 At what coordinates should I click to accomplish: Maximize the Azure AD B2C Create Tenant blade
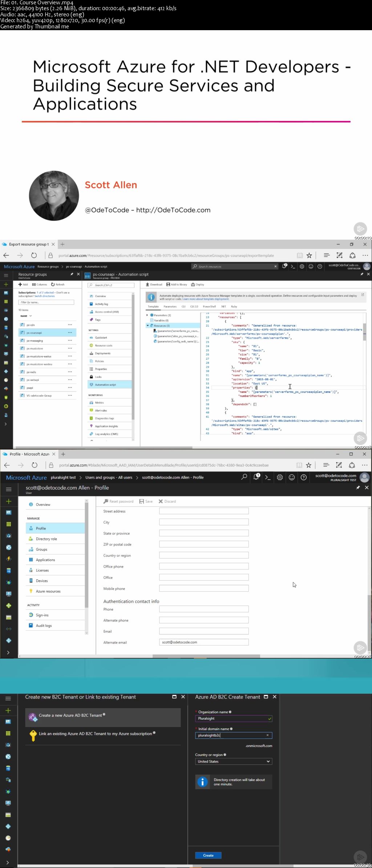pos(266,697)
